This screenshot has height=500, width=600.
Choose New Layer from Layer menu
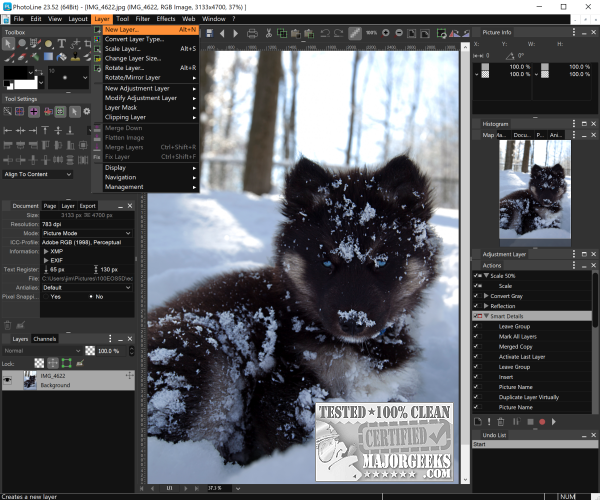click(123, 29)
